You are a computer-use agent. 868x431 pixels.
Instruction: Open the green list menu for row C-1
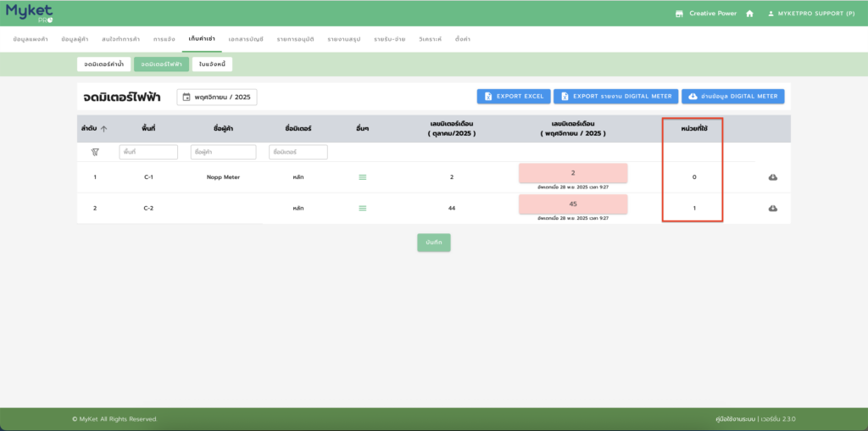pyautogui.click(x=363, y=177)
